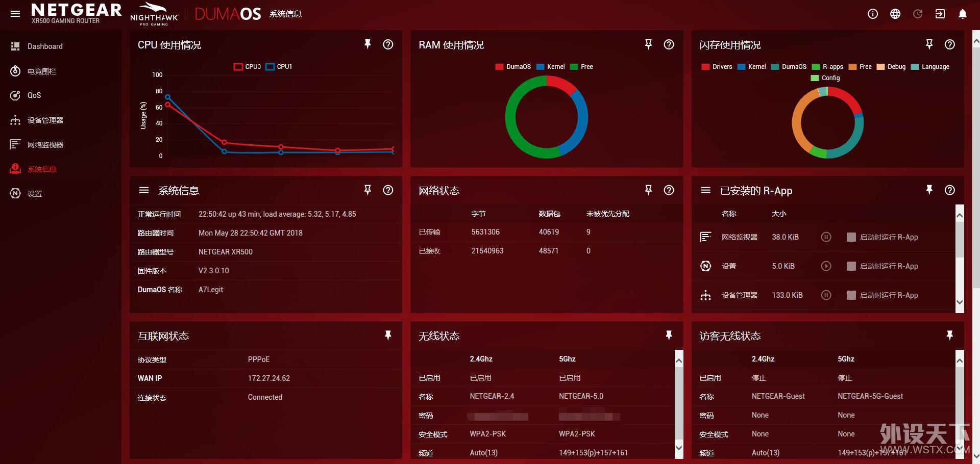Click the DumaOS logo
980x464 pixels.
(228, 14)
